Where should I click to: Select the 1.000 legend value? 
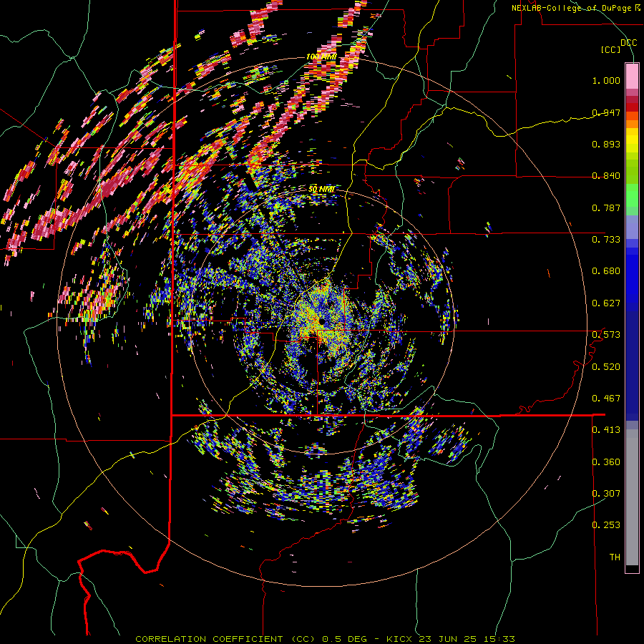[606, 80]
